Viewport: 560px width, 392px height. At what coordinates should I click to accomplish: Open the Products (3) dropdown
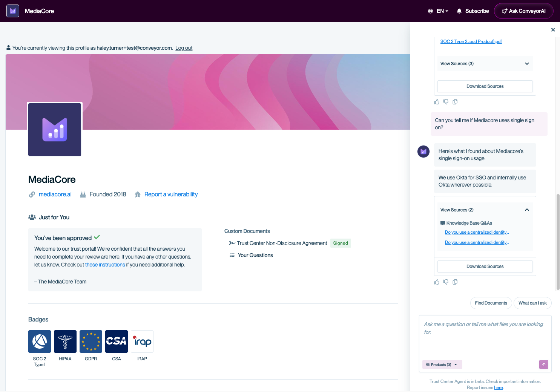pyautogui.click(x=442, y=364)
